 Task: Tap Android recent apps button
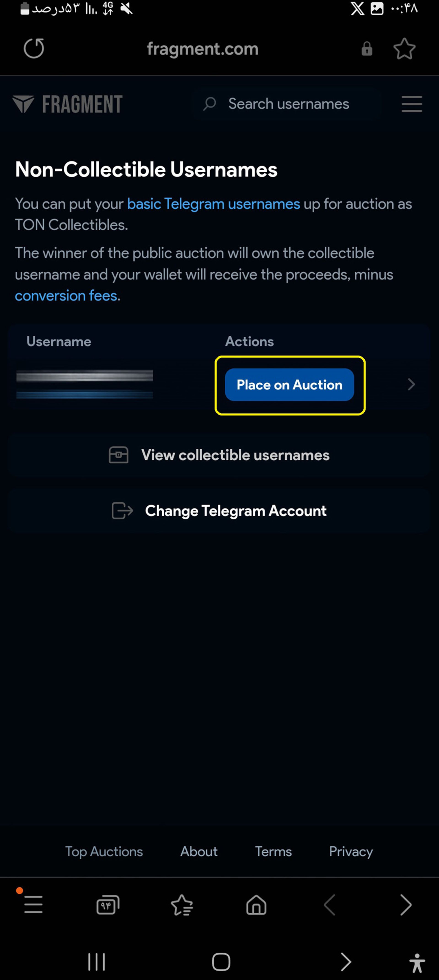click(96, 962)
